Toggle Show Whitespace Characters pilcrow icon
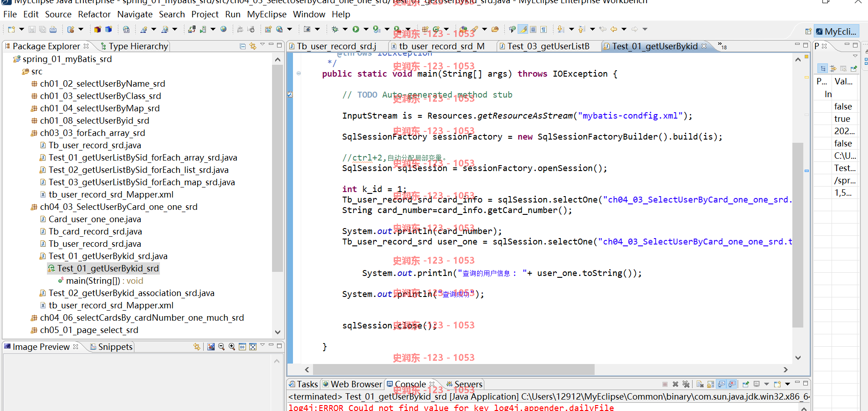Image resolution: width=868 pixels, height=411 pixels. point(544,29)
